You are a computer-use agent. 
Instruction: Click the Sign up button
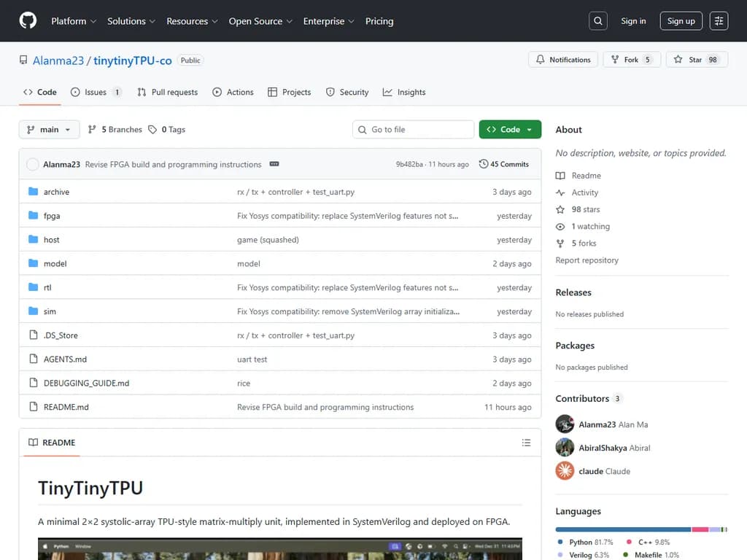681,21
